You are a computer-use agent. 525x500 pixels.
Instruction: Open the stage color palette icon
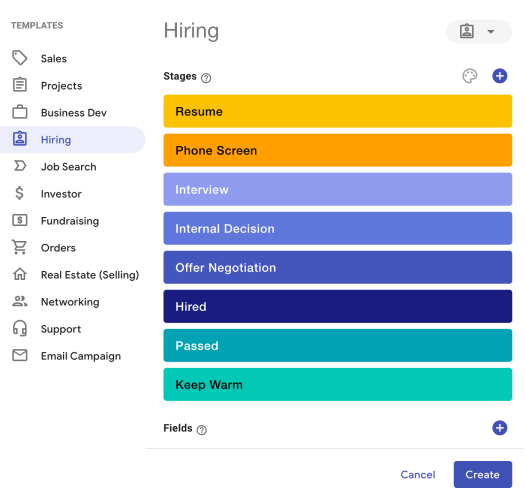pos(469,76)
